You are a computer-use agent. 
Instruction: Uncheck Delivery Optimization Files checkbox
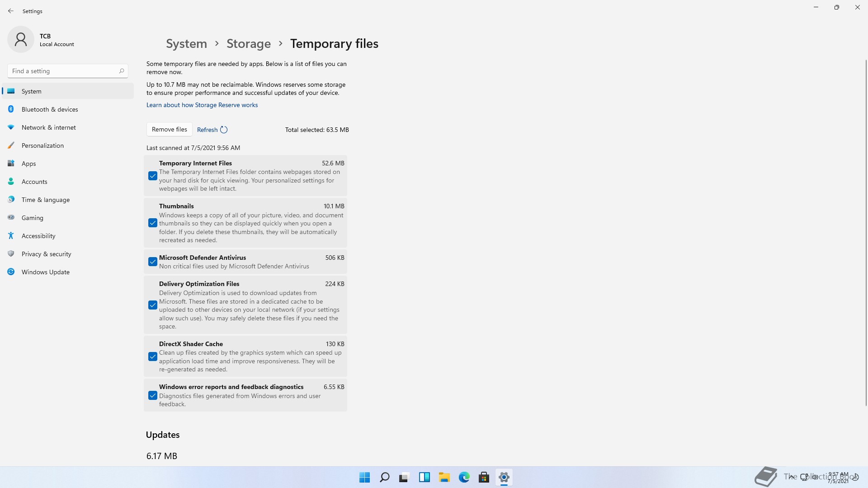(x=153, y=305)
